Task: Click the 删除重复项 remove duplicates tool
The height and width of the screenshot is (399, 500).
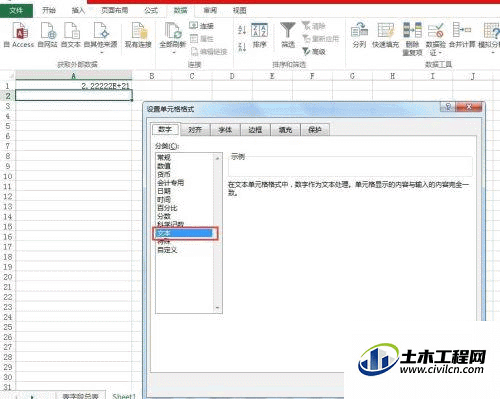Action: coord(412,39)
